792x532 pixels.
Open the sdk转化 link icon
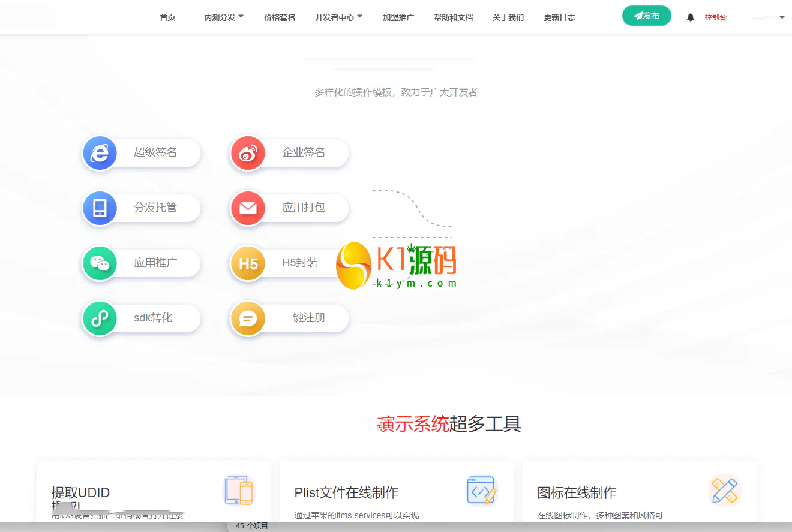pos(100,318)
